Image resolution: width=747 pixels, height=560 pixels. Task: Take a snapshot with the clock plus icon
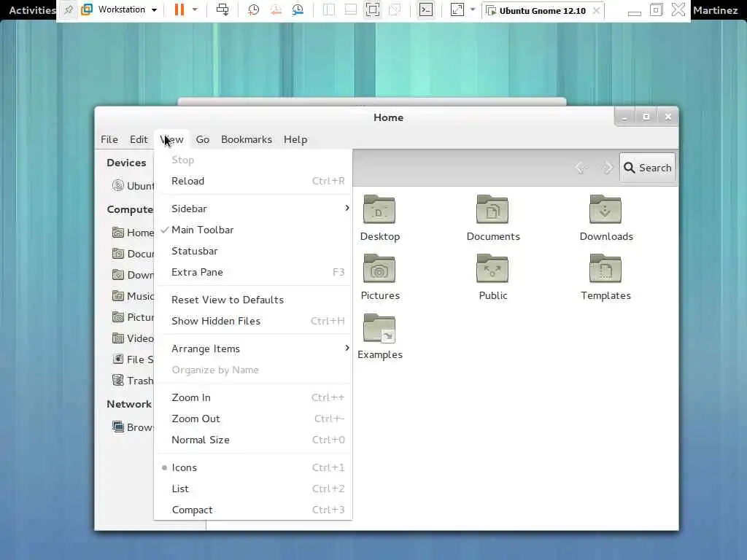(253, 9)
